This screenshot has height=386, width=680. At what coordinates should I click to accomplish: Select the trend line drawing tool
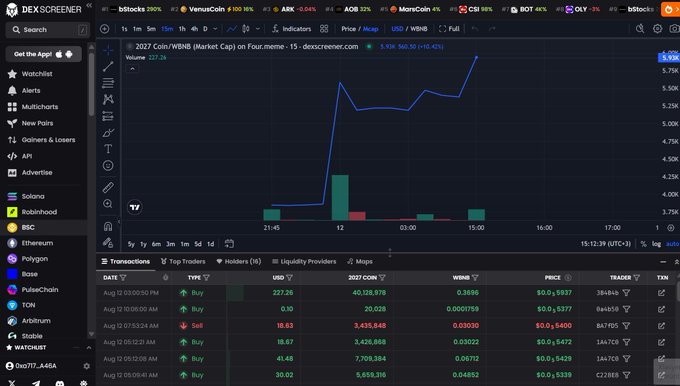(108, 66)
